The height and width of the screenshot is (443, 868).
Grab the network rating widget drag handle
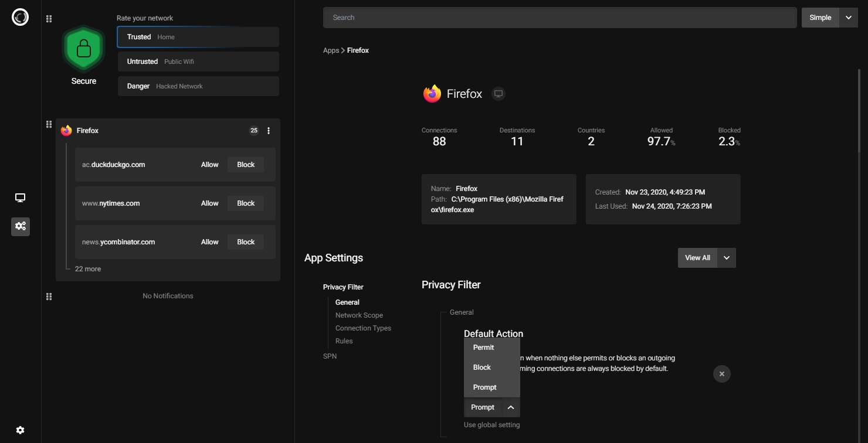[49, 19]
